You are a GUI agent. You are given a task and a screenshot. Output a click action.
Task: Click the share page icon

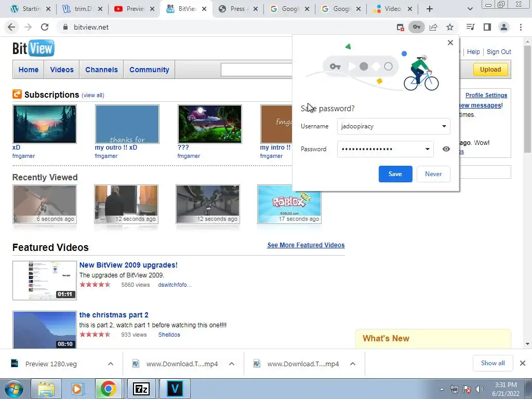point(433,27)
